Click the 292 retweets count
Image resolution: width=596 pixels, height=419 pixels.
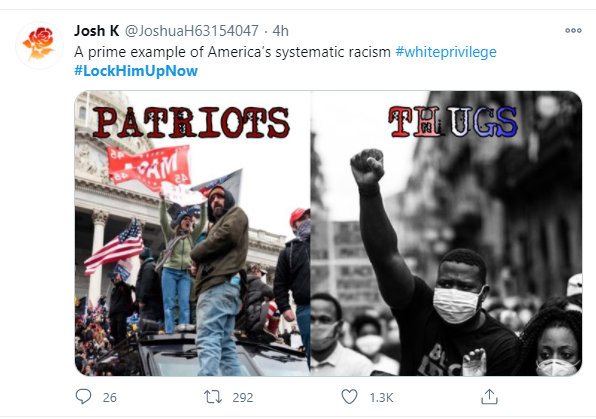tap(243, 397)
